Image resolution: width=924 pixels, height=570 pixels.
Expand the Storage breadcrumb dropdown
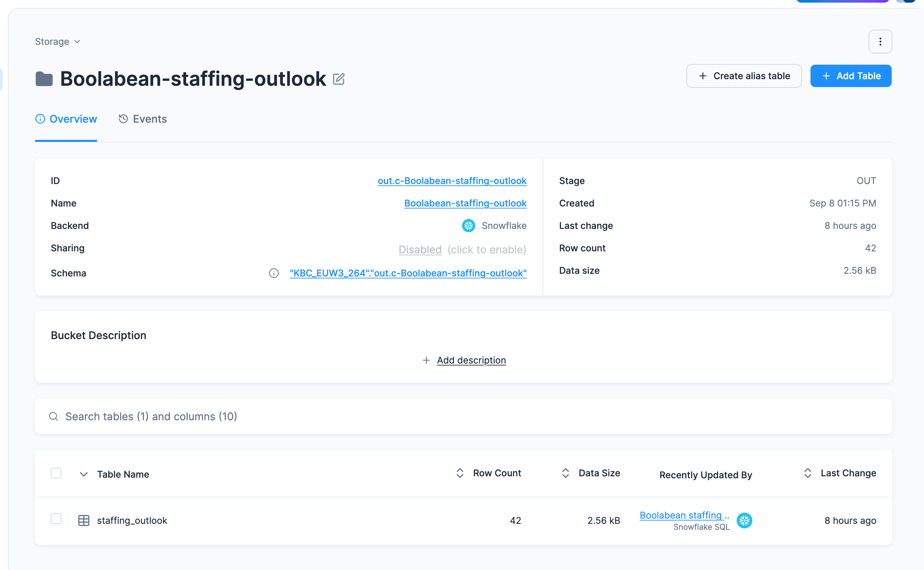click(x=58, y=42)
